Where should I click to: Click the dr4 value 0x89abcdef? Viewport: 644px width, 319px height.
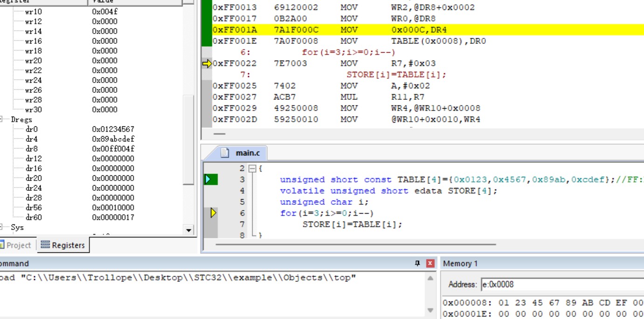pos(113,139)
